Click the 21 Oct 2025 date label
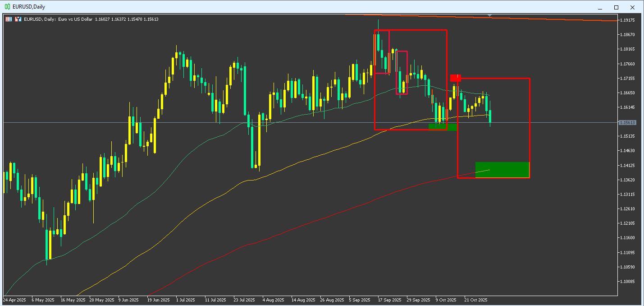This screenshot has height=306, width=644. click(476, 300)
